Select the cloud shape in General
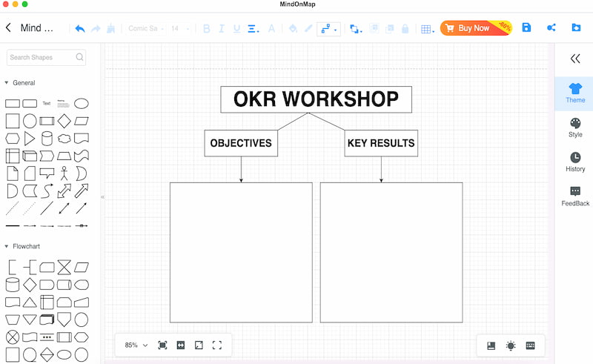593x364 pixels. tap(64, 139)
